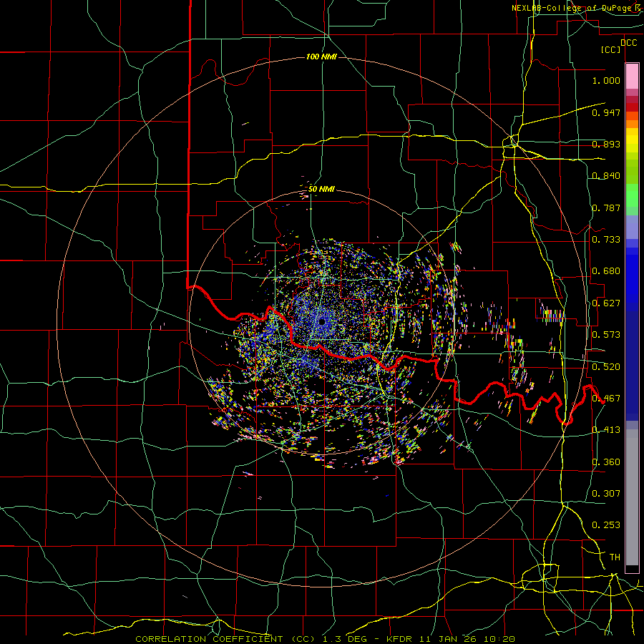
Task: Click the bright green color bar segment
Action: click(x=632, y=195)
